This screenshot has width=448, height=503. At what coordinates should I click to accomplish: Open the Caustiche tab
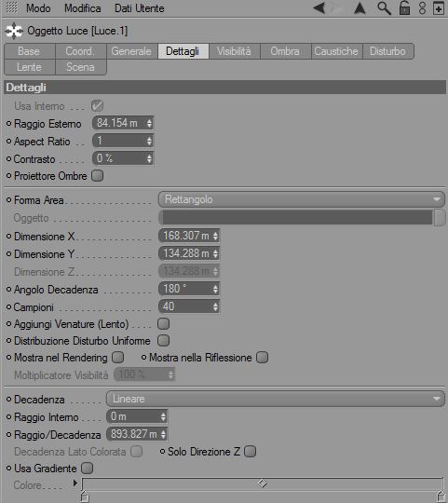click(x=336, y=51)
